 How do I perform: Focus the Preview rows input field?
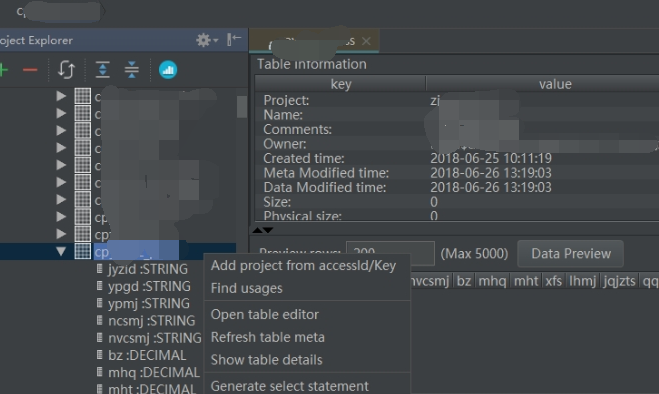point(390,253)
